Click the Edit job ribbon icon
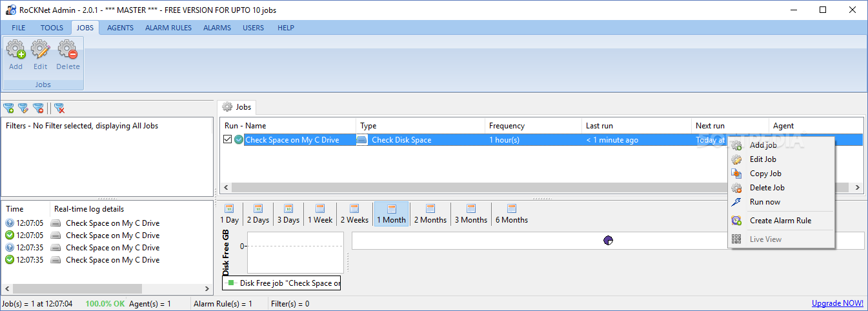 point(41,55)
